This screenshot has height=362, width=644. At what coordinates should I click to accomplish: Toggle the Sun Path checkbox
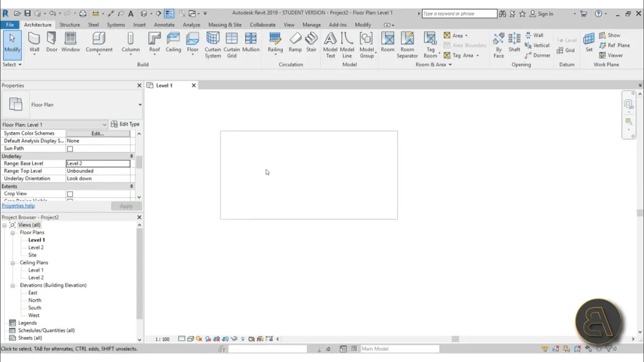[x=70, y=149]
